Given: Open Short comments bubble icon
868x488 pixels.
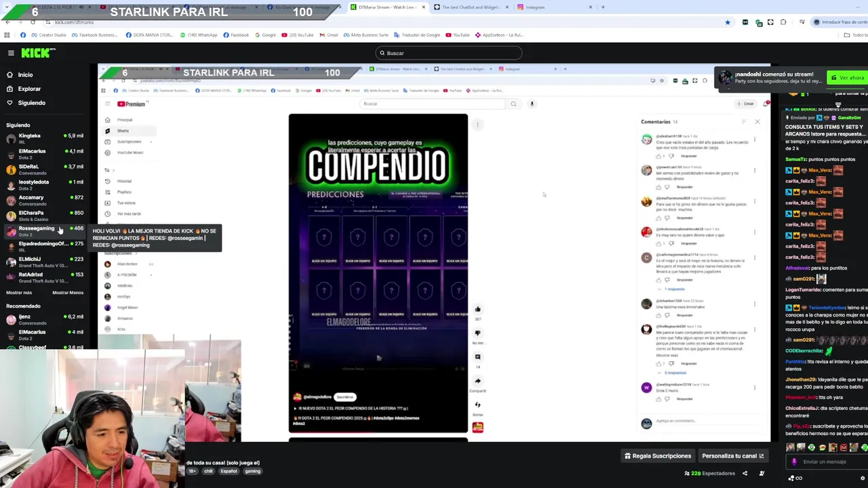Looking at the screenshot, I should [x=477, y=357].
